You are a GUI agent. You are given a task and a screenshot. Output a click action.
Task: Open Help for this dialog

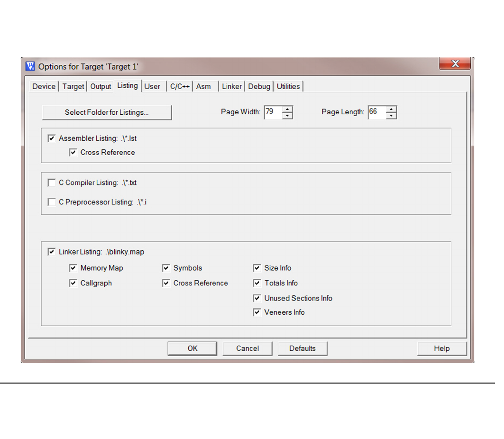coord(442,349)
